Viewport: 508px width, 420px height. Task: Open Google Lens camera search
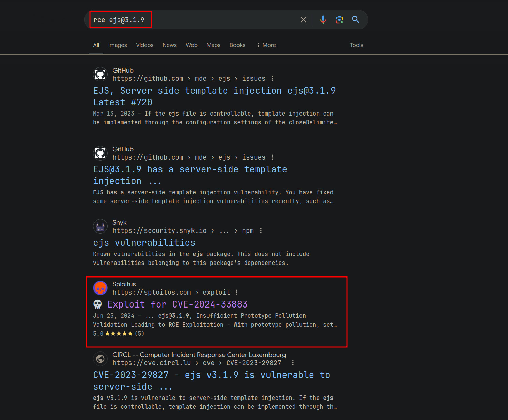coord(339,19)
